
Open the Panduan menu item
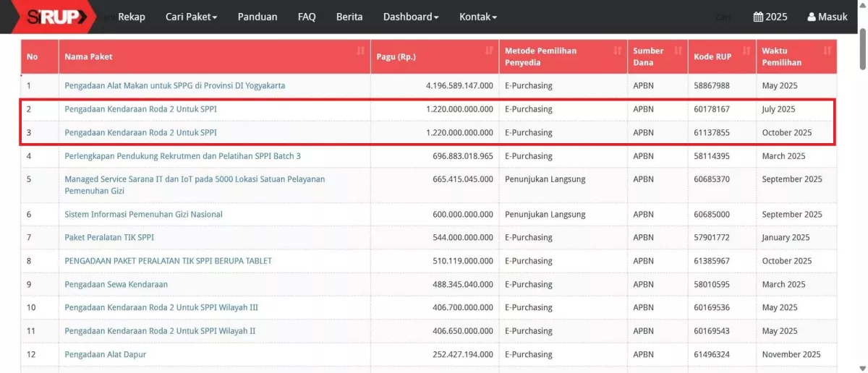tap(258, 17)
